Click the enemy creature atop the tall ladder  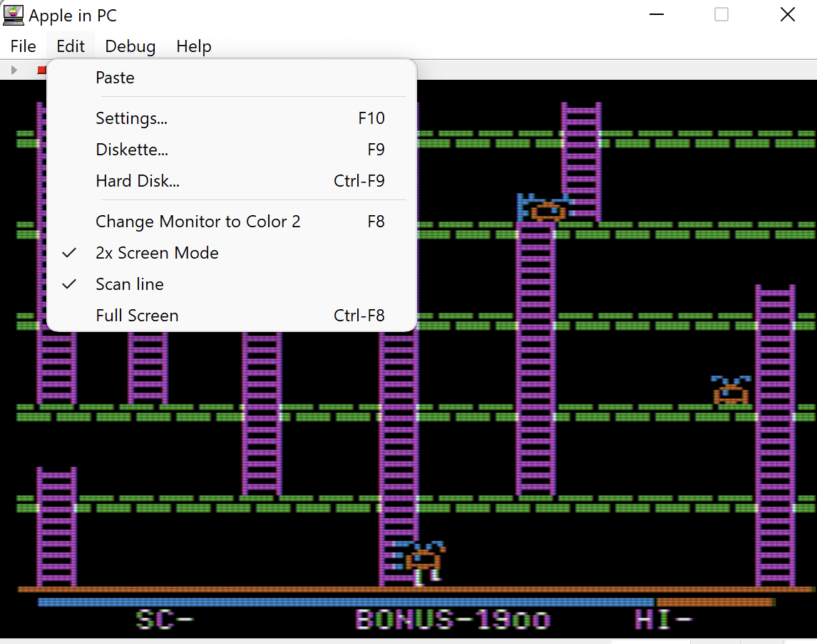pyautogui.click(x=545, y=208)
